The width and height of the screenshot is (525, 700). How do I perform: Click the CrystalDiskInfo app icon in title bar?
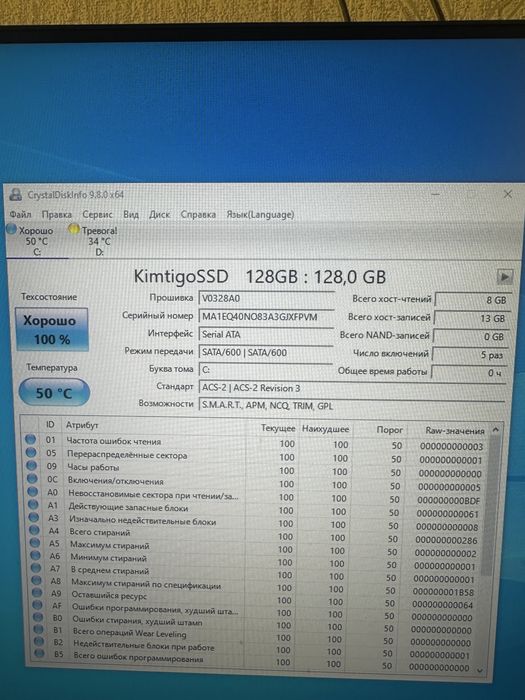[16, 194]
